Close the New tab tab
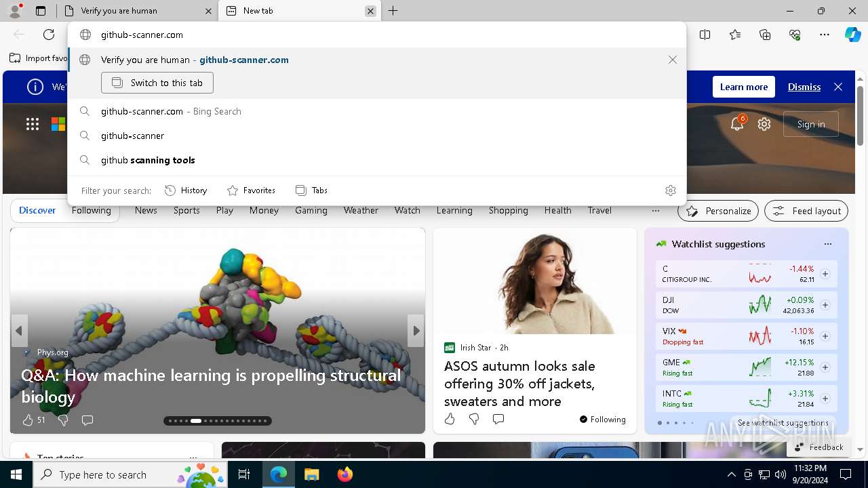The height and width of the screenshot is (488, 868). click(x=370, y=11)
